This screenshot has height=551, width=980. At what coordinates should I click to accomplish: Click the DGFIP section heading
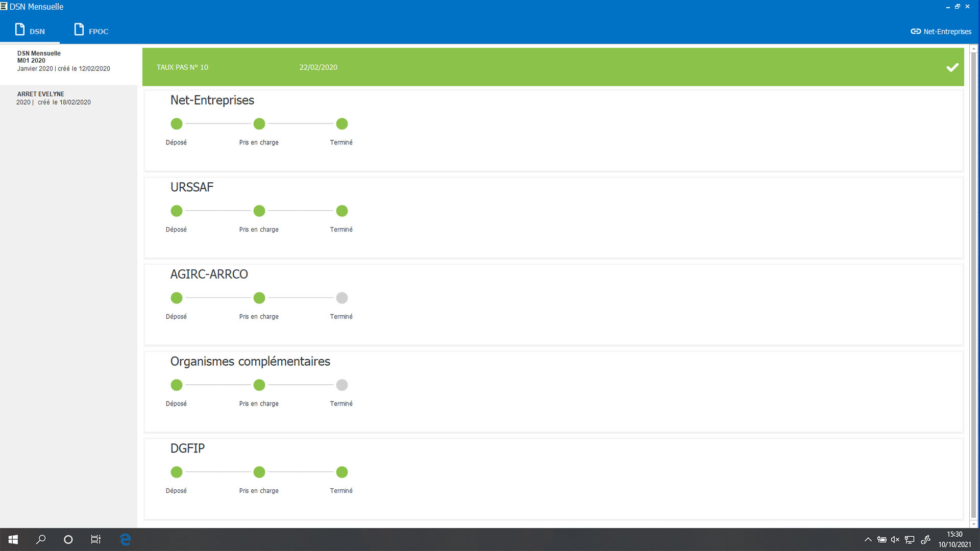click(187, 448)
